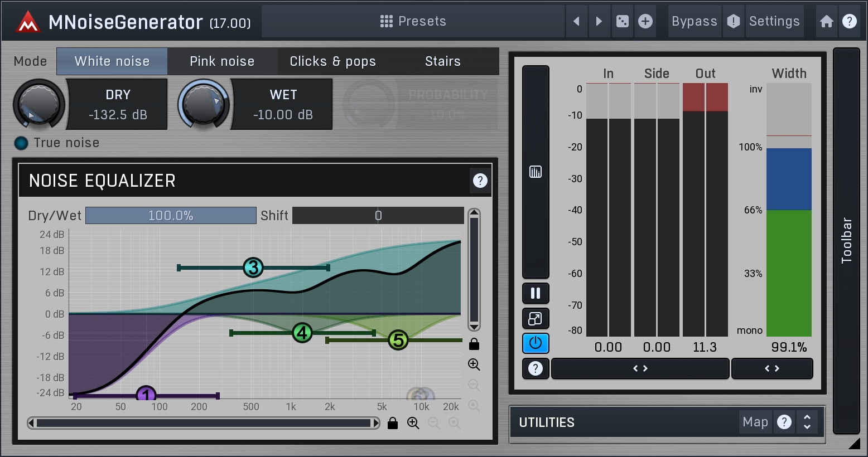The image size is (868, 457).
Task: Toggle the Bypass button
Action: [694, 21]
